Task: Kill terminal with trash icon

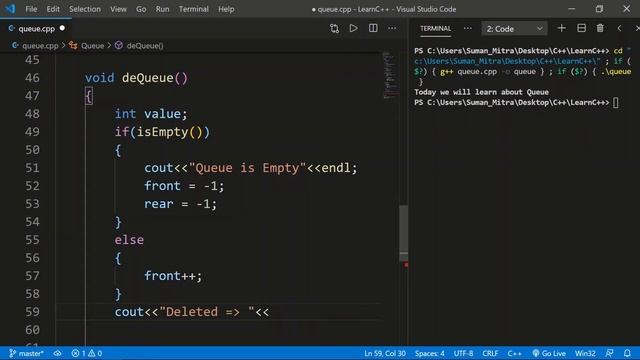Action: coord(600,28)
